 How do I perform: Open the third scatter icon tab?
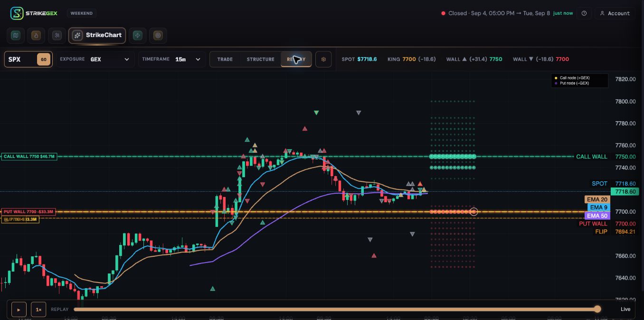point(57,35)
